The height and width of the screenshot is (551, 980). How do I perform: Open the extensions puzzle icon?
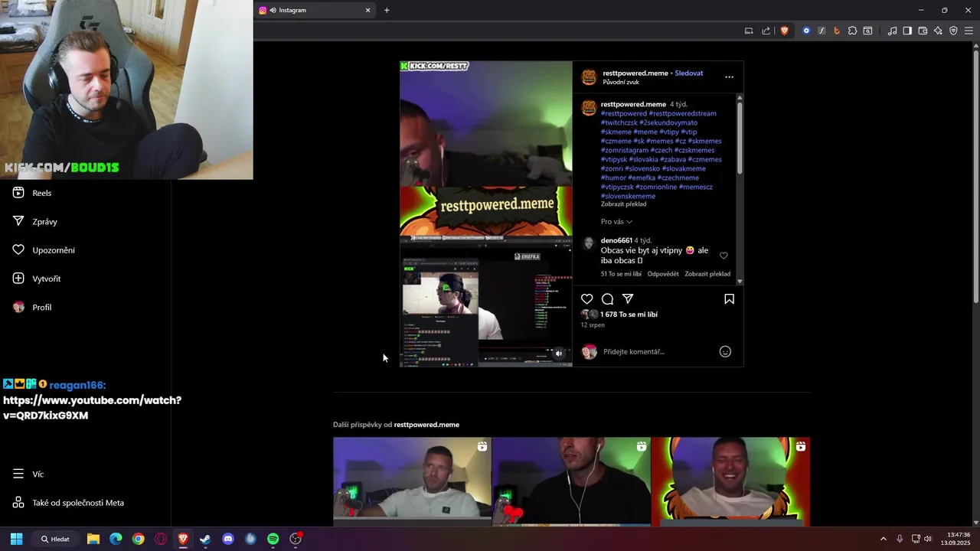[x=852, y=31]
